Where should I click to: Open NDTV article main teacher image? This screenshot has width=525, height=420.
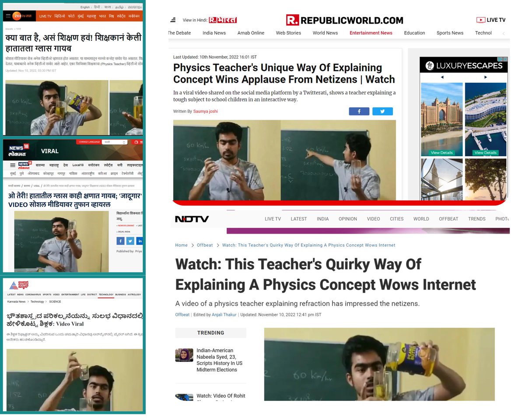(379, 364)
